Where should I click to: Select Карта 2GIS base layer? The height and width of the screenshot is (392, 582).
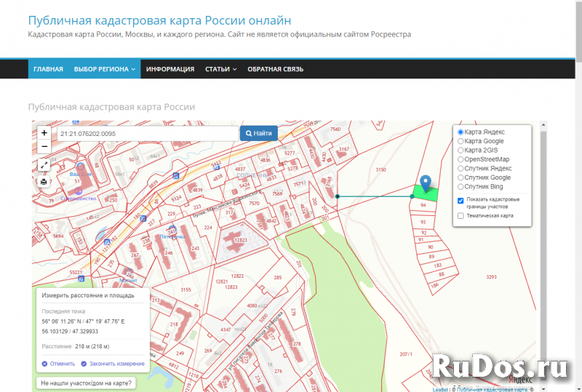(461, 151)
